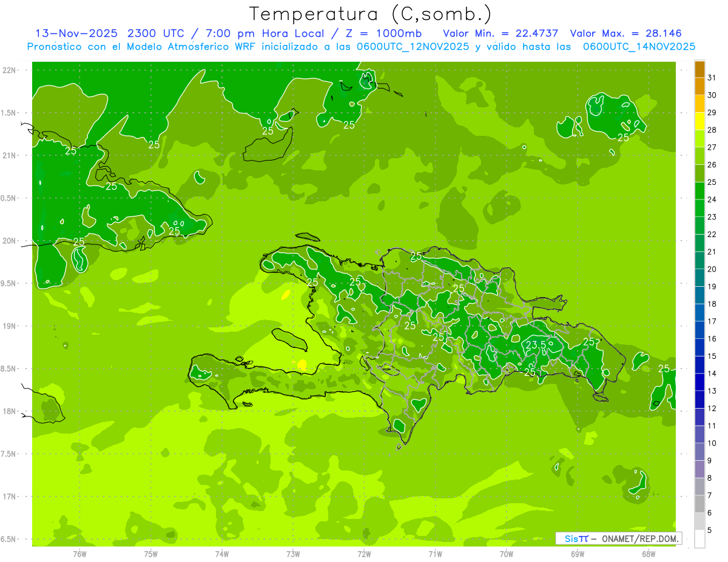Pick legend color band between 19 and 20
Image resolution: width=728 pixels, height=562 pixels.
pos(699,278)
